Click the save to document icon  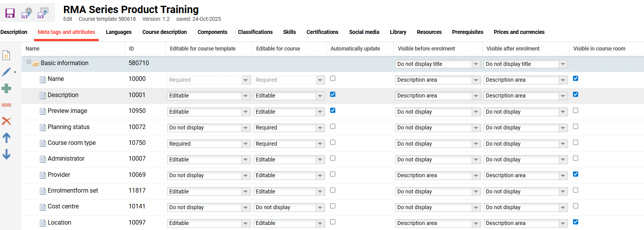click(43, 13)
